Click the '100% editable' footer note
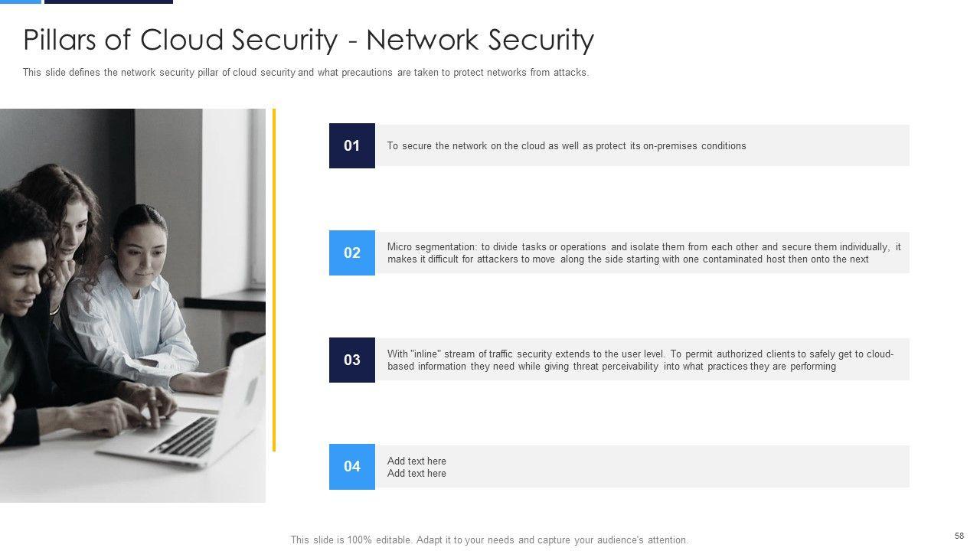The image size is (980, 551). (x=489, y=540)
